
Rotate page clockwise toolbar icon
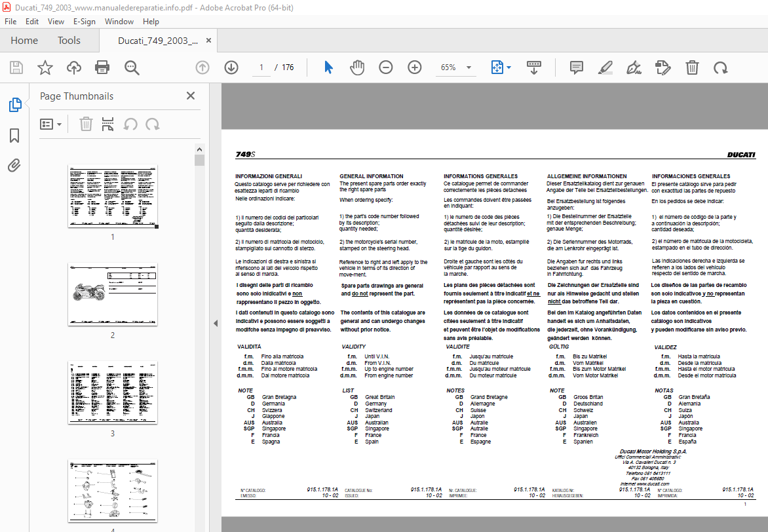click(720, 67)
